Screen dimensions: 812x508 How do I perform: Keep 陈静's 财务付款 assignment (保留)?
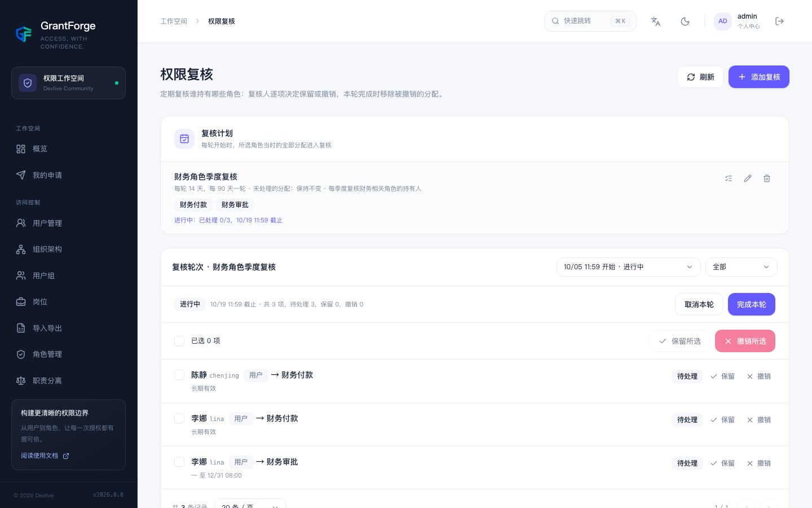pyautogui.click(x=722, y=376)
